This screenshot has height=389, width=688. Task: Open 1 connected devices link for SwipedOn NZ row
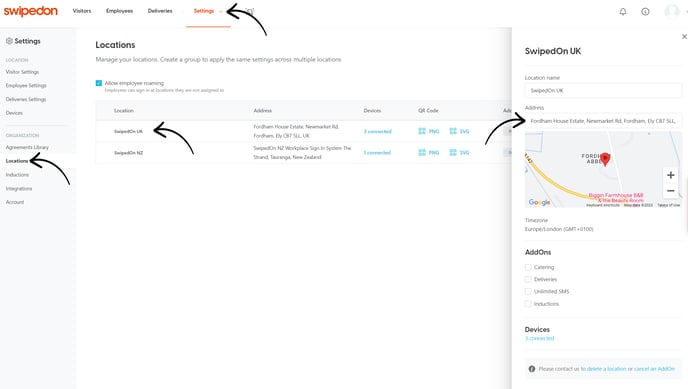[377, 153]
